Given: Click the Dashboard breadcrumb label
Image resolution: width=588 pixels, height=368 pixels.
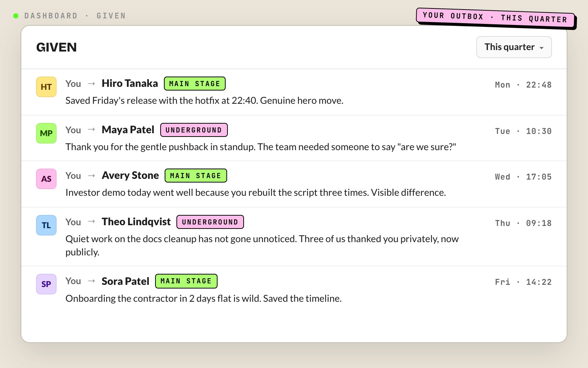Looking at the screenshot, I should [51, 16].
